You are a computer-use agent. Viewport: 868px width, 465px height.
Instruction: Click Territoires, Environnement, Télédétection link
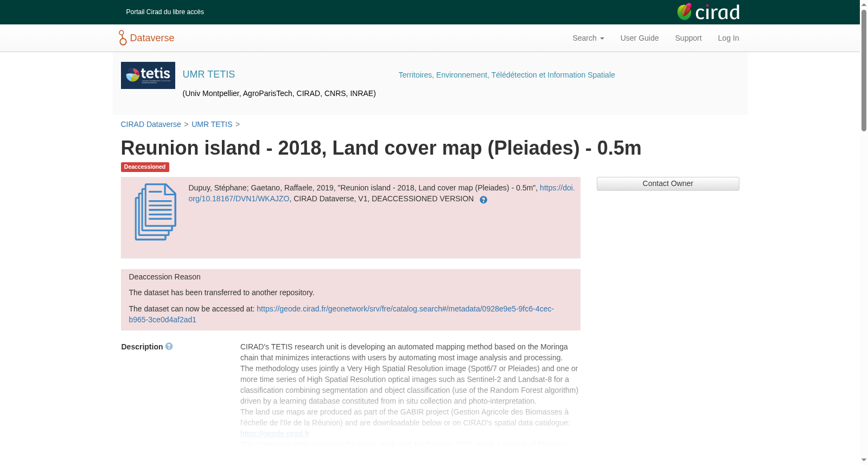coord(507,75)
